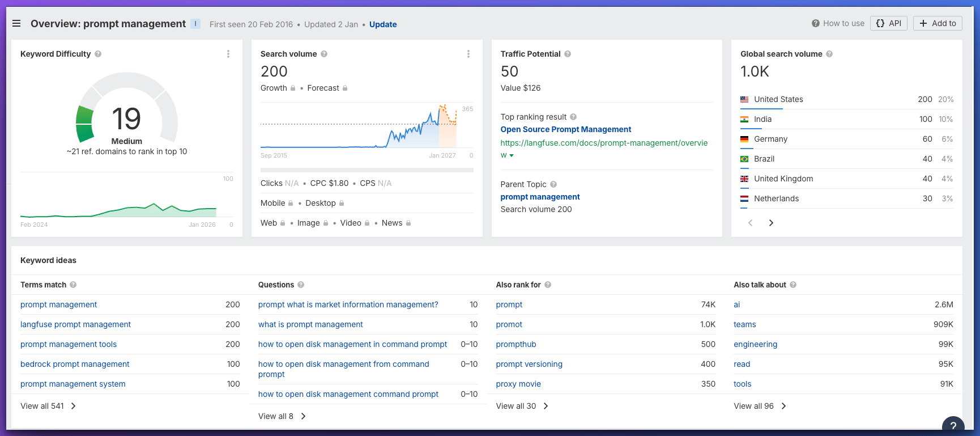This screenshot has height=436, width=980.
Task: Click the Forecast locked feature label
Action: pyautogui.click(x=323, y=88)
